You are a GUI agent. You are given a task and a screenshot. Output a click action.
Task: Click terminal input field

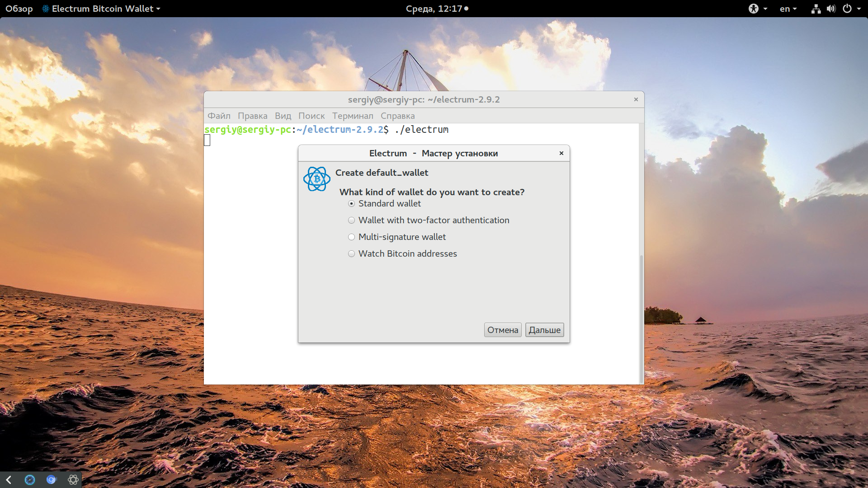pos(208,140)
